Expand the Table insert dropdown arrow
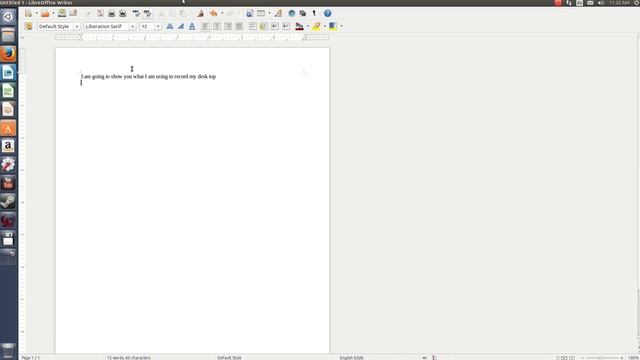The width and height of the screenshot is (640, 360). (269, 13)
